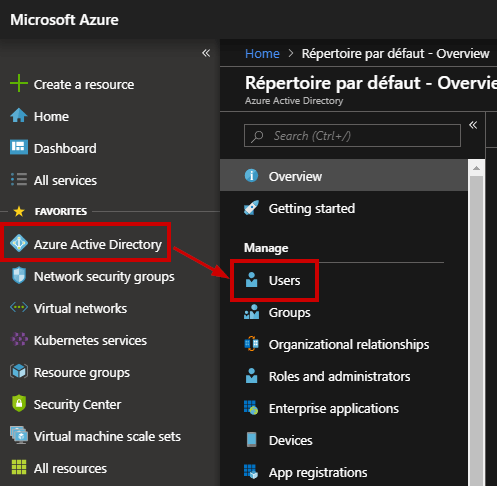Click the green plus Create a resource icon
The height and width of the screenshot is (486, 497).
click(x=19, y=83)
